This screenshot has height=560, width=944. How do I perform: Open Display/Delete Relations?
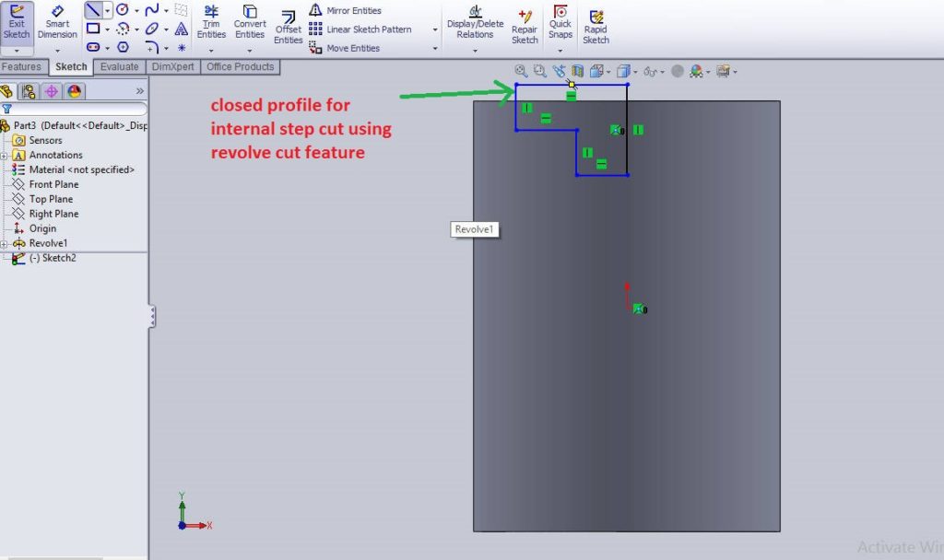tap(475, 22)
